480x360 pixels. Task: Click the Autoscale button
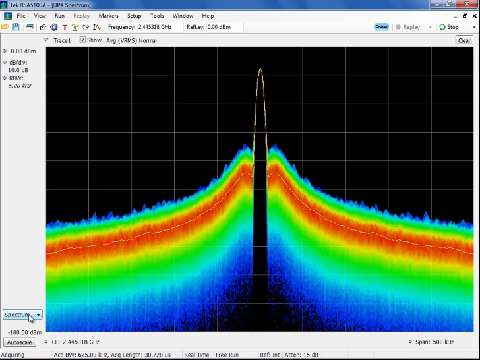click(19, 342)
